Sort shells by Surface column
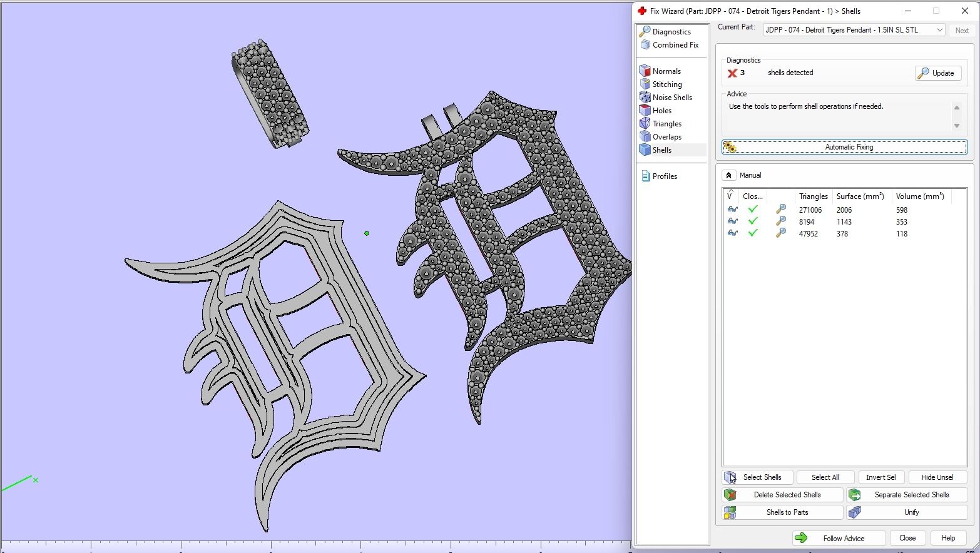The image size is (980, 553). tap(862, 196)
